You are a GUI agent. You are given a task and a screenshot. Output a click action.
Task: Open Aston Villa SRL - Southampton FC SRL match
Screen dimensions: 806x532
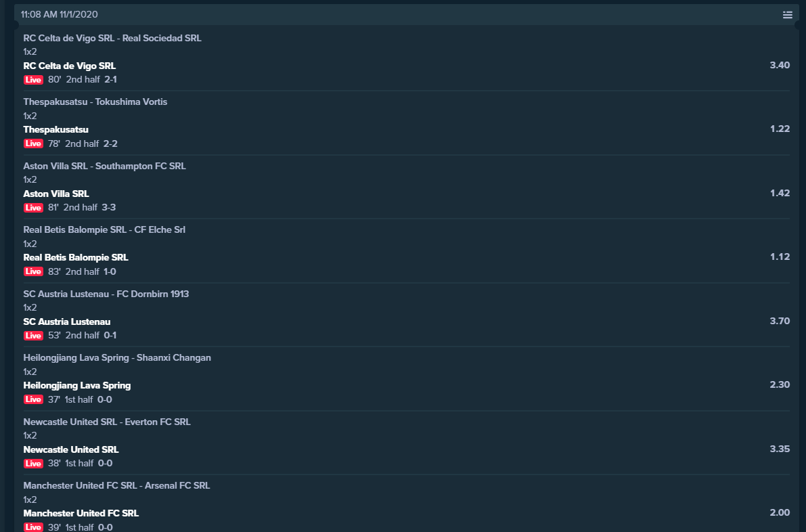point(104,166)
